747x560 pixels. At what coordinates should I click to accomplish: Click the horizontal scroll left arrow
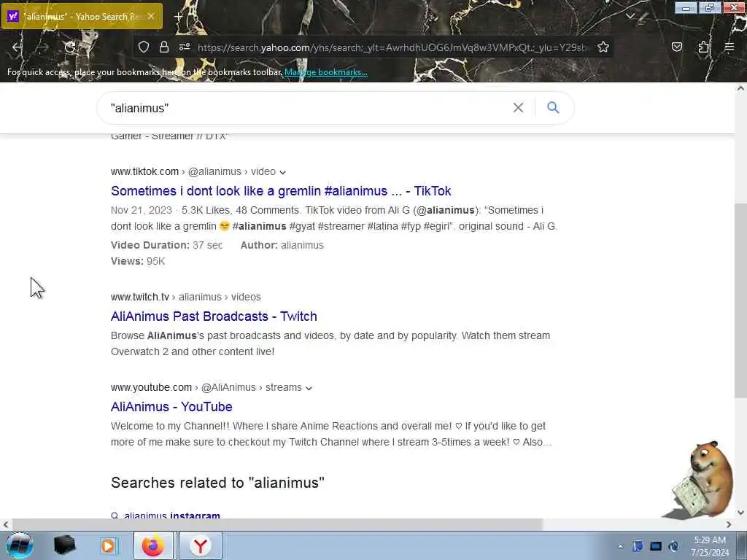coord(5,524)
